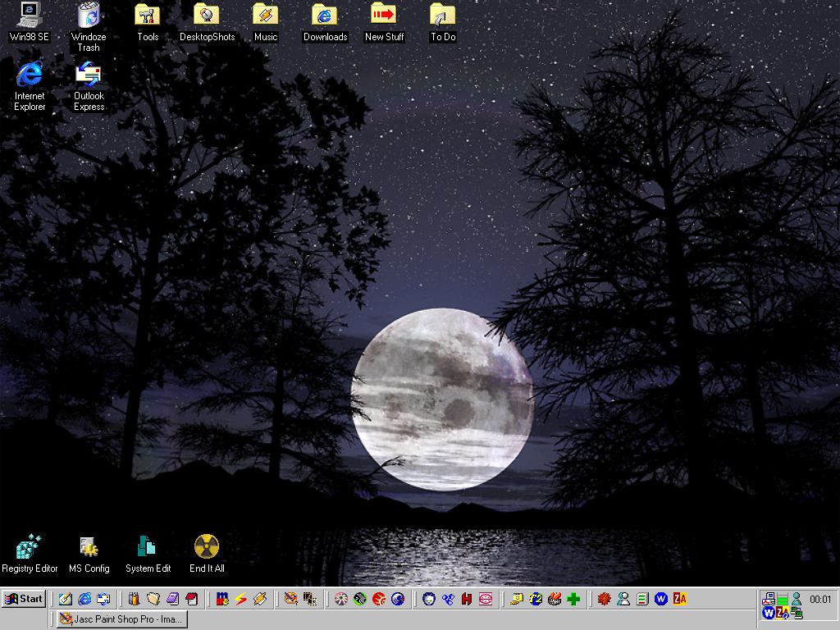Open the DesktopShots folder
The image size is (840, 630).
[x=207, y=16]
